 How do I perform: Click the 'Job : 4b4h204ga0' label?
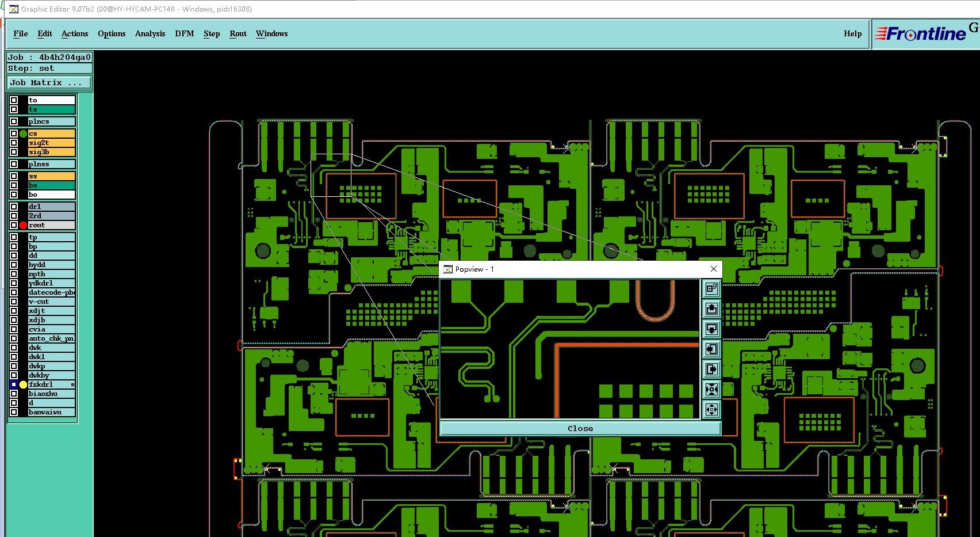click(49, 57)
